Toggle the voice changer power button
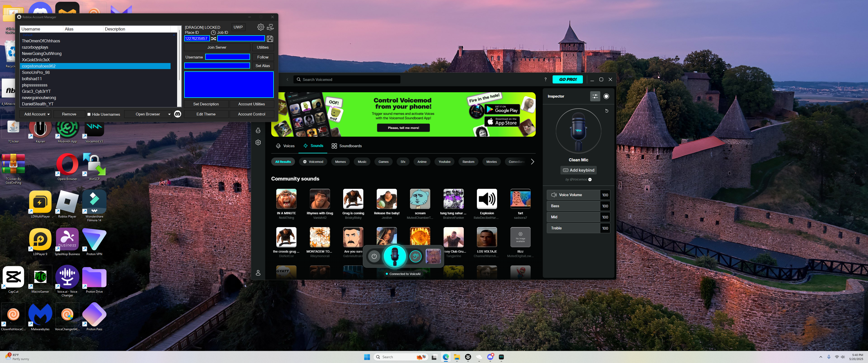This screenshot has height=363, width=868. pos(374,257)
